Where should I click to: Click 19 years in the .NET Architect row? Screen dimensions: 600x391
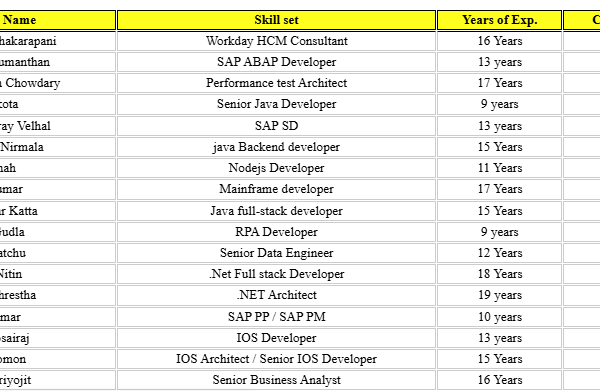pos(500,295)
